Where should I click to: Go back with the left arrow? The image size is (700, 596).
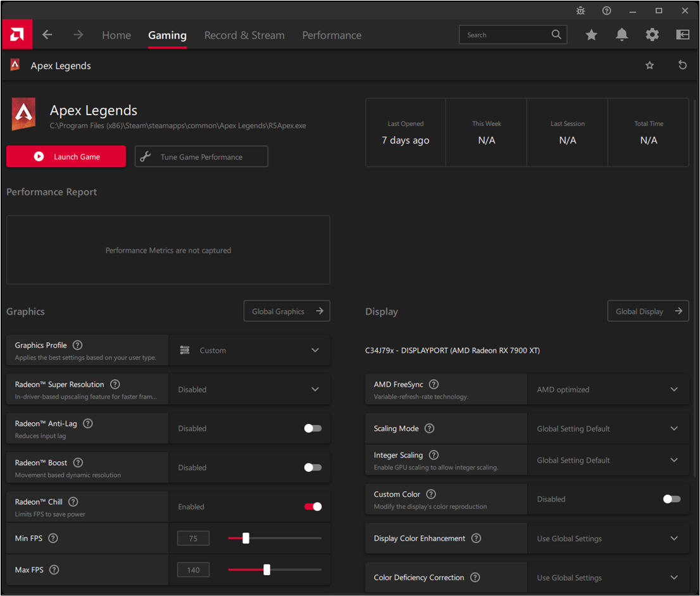click(x=47, y=35)
